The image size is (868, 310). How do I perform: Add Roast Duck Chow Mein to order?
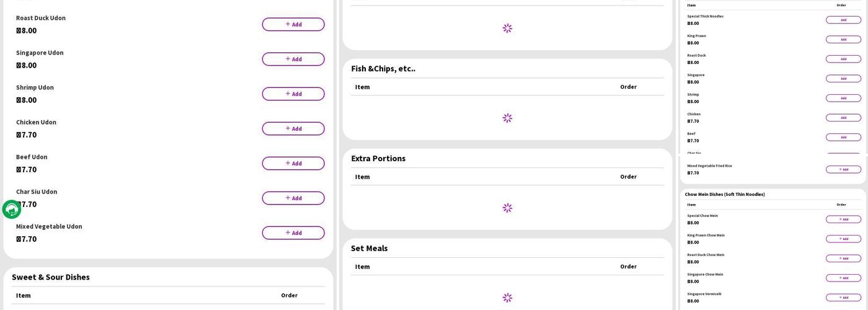pyautogui.click(x=843, y=259)
